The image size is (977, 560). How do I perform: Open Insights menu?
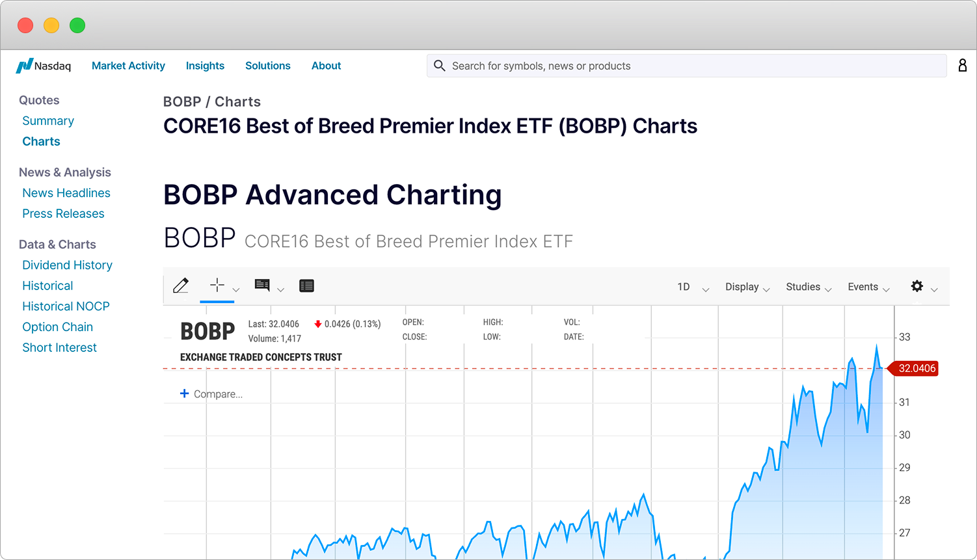point(205,66)
